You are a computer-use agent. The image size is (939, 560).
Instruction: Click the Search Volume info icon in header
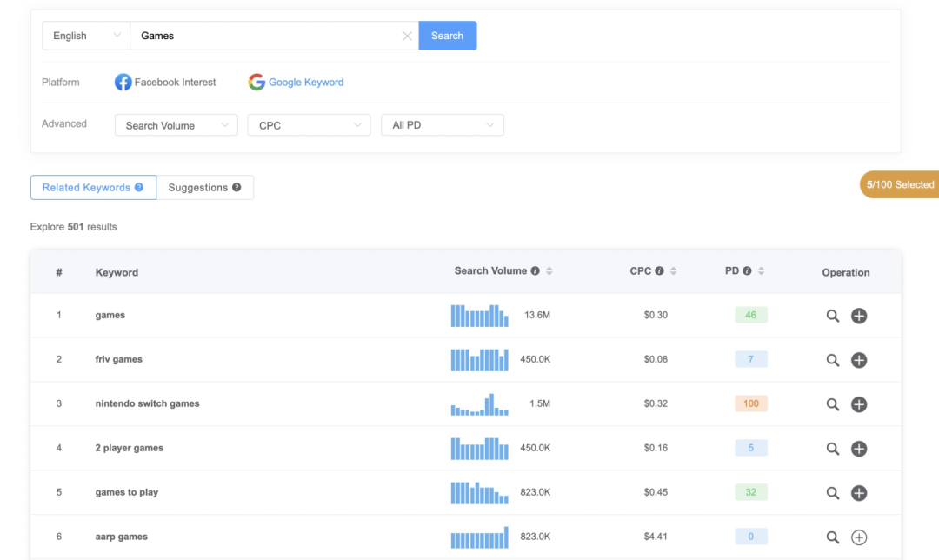coord(535,271)
